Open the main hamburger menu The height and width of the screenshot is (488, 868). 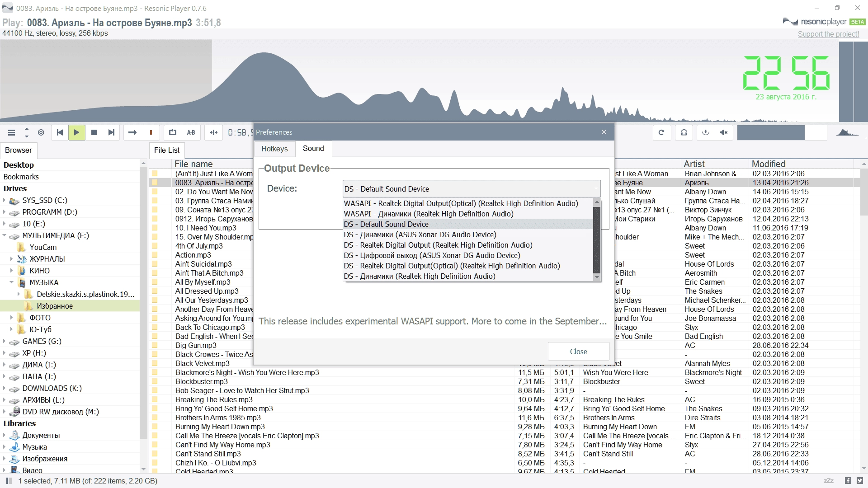[x=12, y=132]
